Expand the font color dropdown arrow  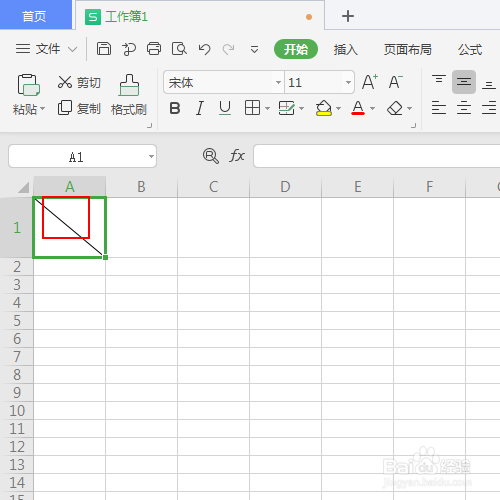click(x=373, y=108)
